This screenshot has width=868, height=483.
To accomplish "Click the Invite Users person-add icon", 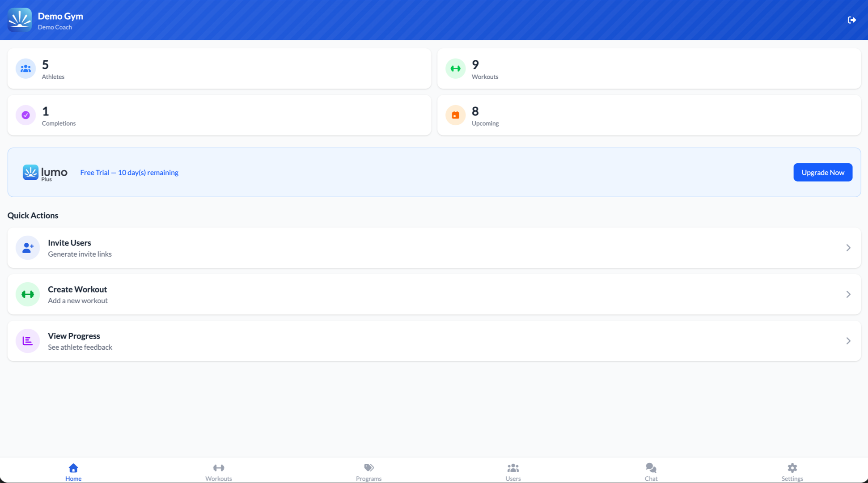I will 27,247.
